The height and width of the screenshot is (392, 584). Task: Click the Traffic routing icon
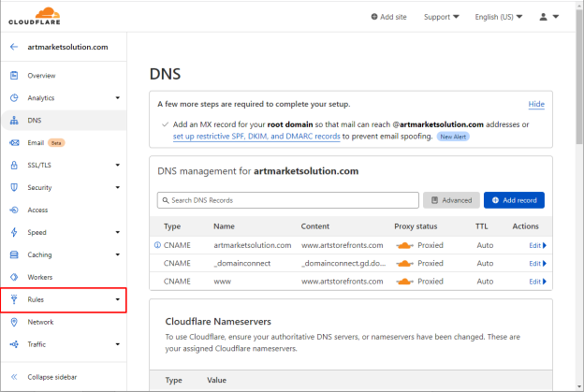tap(14, 344)
